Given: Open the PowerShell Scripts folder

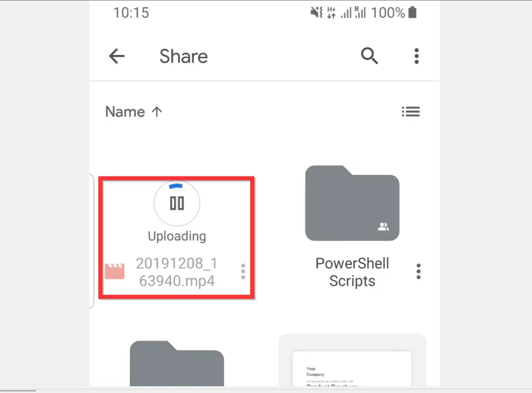Looking at the screenshot, I should pos(352,203).
